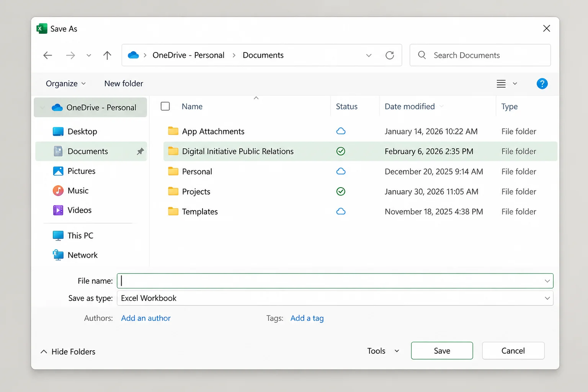Select Documents breadcrumb in address bar
This screenshot has width=588, height=392.
tap(263, 55)
